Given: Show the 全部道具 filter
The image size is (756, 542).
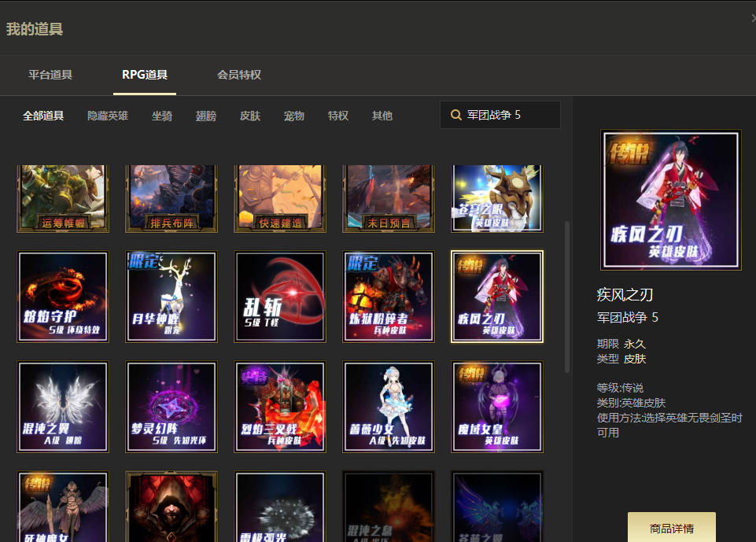Looking at the screenshot, I should 43,116.
